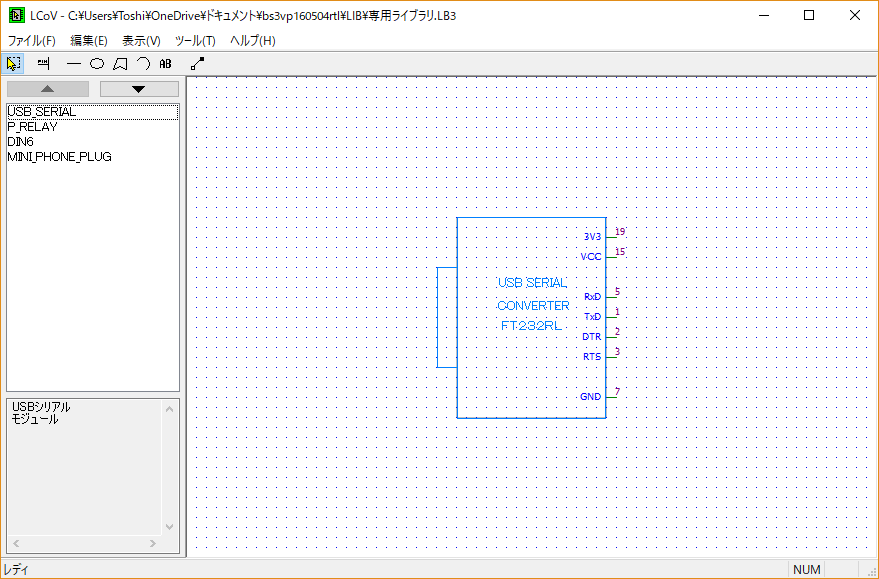Select the MINI_PHONE_PLUG component

(x=58, y=156)
